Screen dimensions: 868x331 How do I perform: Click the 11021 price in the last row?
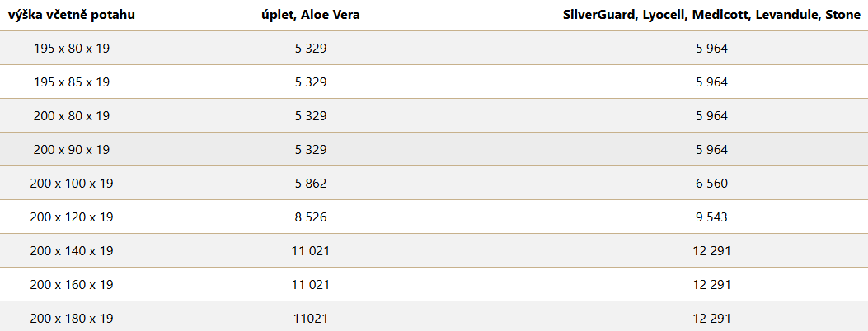(311, 318)
